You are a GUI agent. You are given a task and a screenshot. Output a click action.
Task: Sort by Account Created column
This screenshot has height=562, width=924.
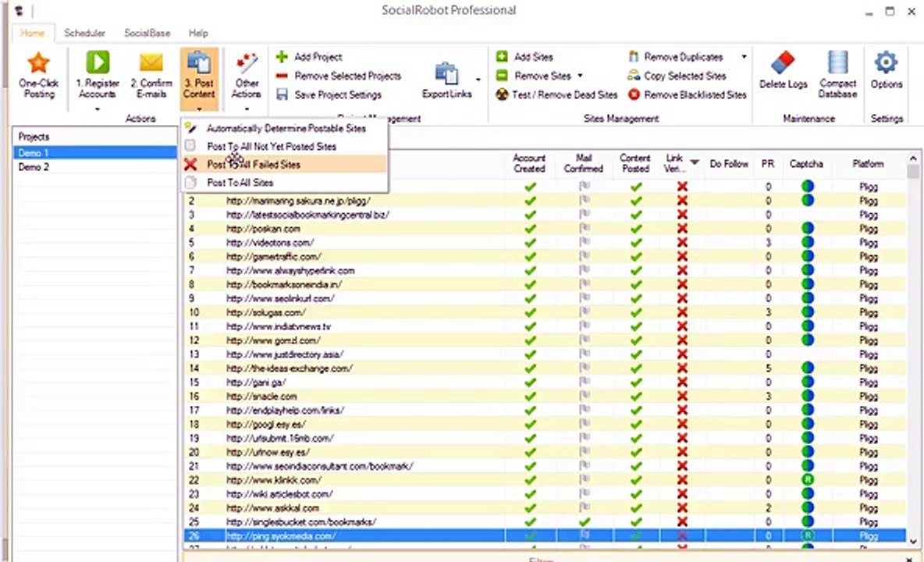(x=529, y=163)
